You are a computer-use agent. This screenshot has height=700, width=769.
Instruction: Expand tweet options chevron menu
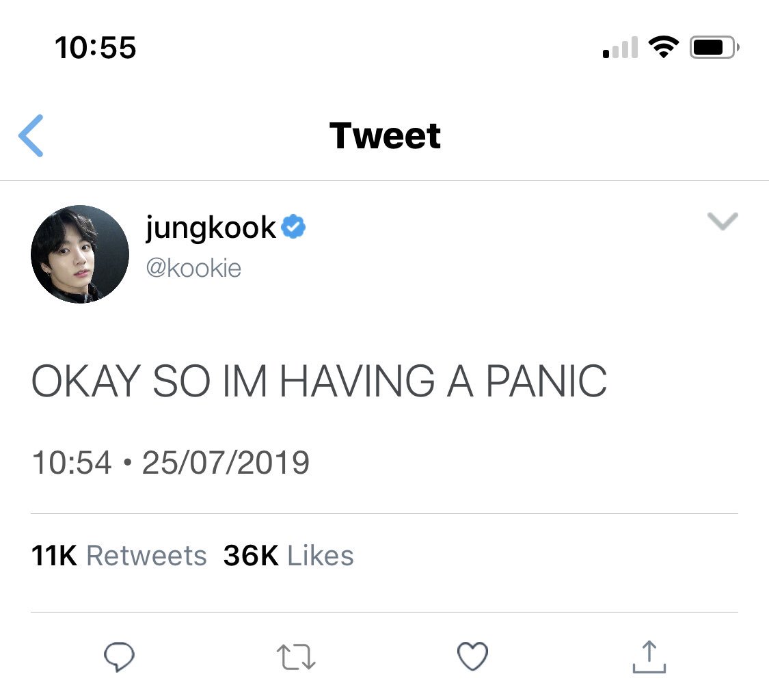coord(723,221)
